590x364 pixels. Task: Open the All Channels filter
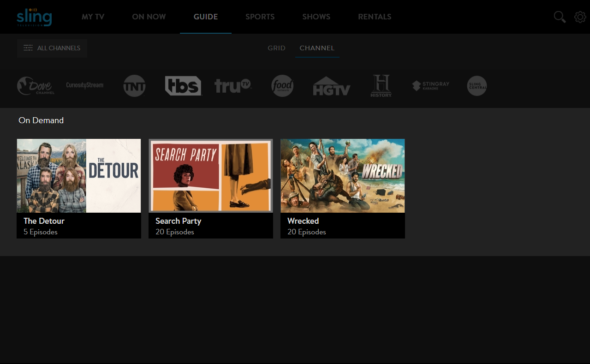click(52, 48)
